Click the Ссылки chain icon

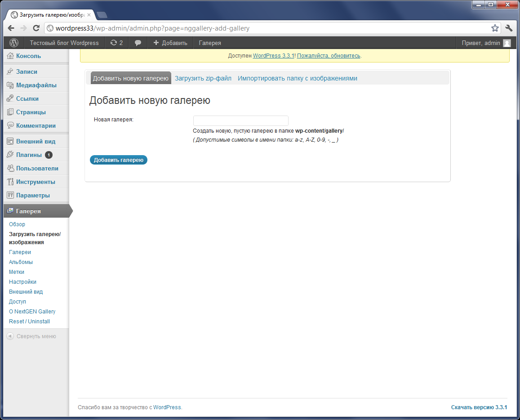10,98
